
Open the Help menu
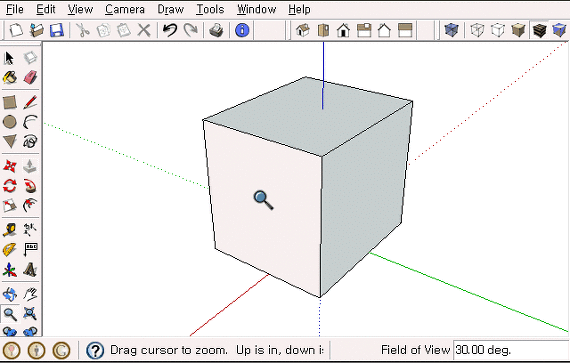(x=299, y=9)
